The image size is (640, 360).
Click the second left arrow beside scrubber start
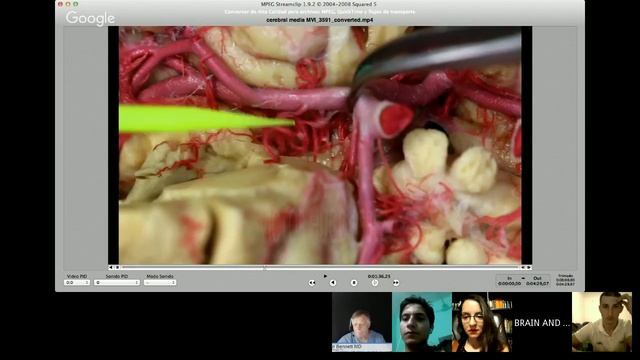[117, 267]
